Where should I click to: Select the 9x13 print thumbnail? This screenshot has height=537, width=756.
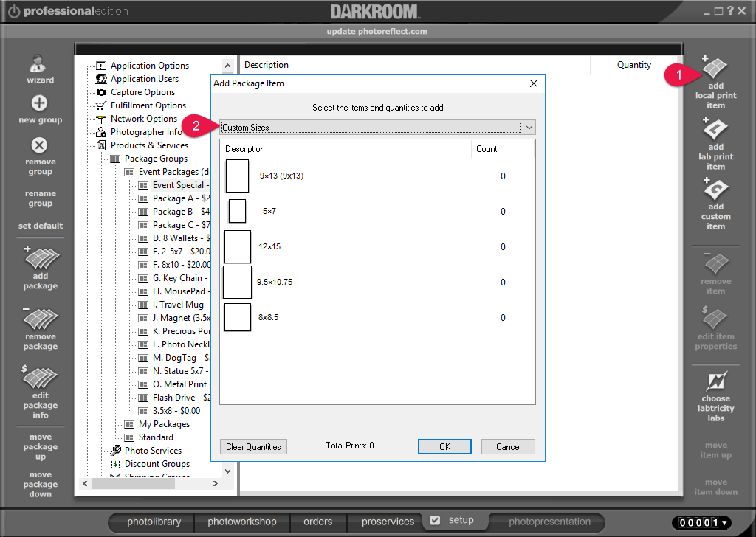[237, 176]
